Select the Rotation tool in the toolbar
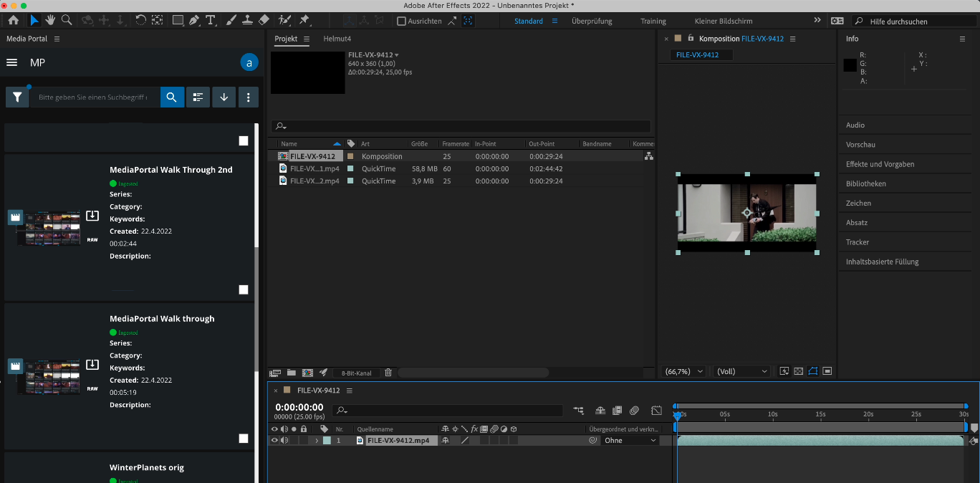980x483 pixels. 140,20
